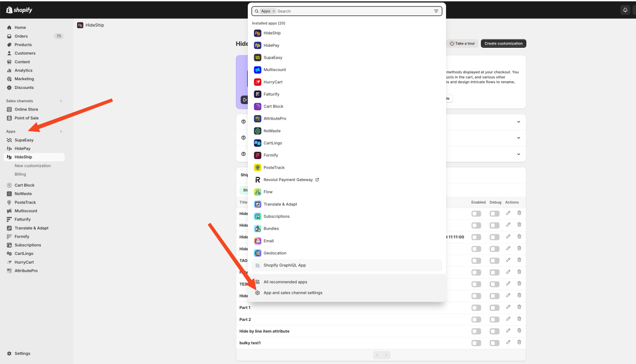The height and width of the screenshot is (364, 636).
Task: Open SupaEasy from the installed apps search list
Action: coord(347,57)
